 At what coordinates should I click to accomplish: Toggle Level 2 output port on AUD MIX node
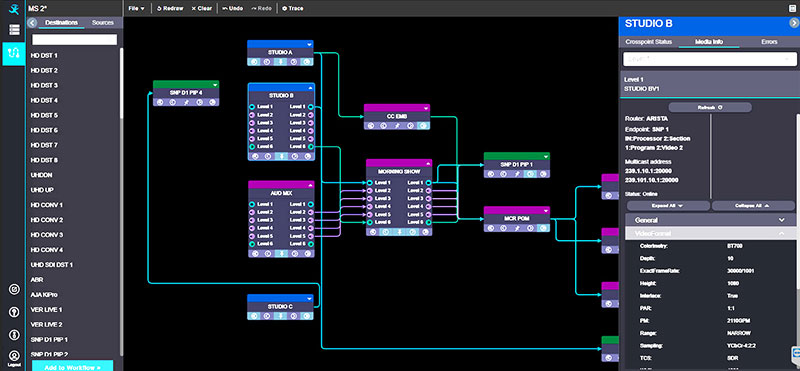311,212
